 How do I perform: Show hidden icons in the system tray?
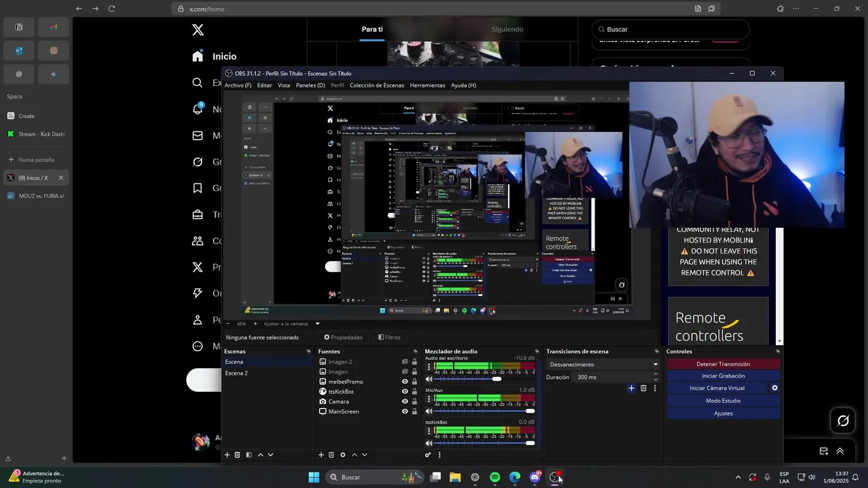(738, 477)
